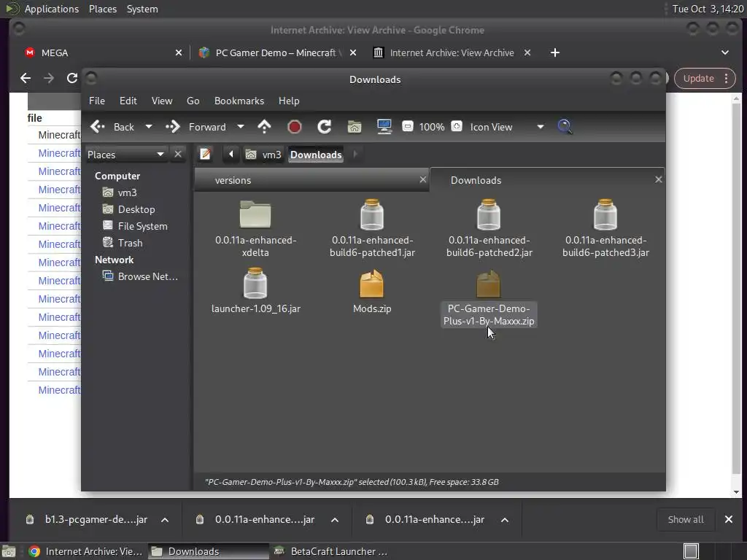The height and width of the screenshot is (560, 747).
Task: Select 0.0.11a-enhanced-build6-patched1.jar file
Action: [372, 227]
